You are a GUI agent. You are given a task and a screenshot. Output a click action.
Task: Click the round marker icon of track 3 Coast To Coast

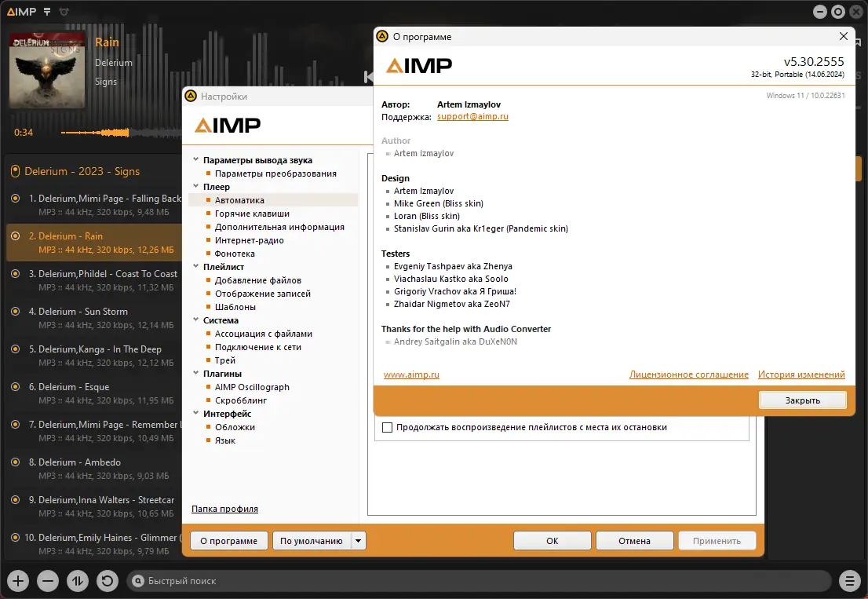(x=16, y=273)
